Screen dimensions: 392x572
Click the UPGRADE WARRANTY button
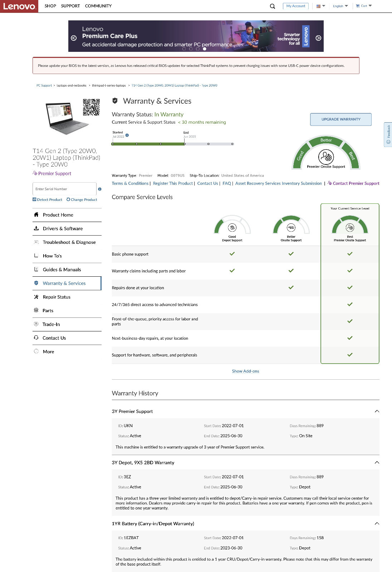point(341,119)
